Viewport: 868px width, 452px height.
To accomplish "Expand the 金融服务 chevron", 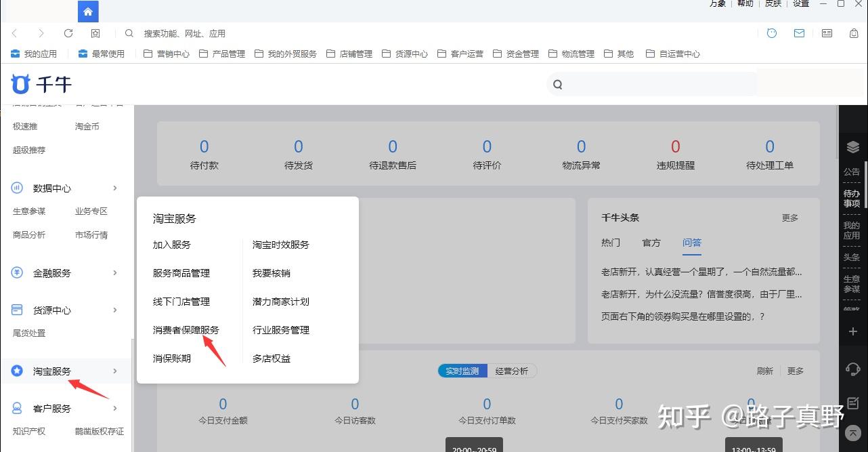I will [x=115, y=272].
